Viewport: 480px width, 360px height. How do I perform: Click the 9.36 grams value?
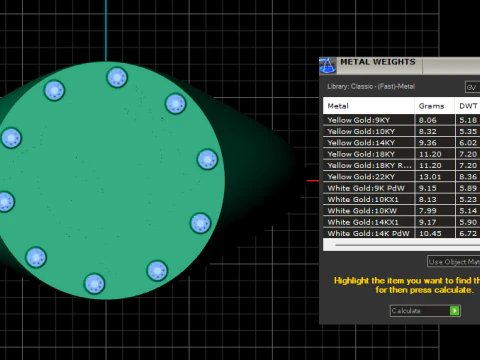(x=428, y=143)
